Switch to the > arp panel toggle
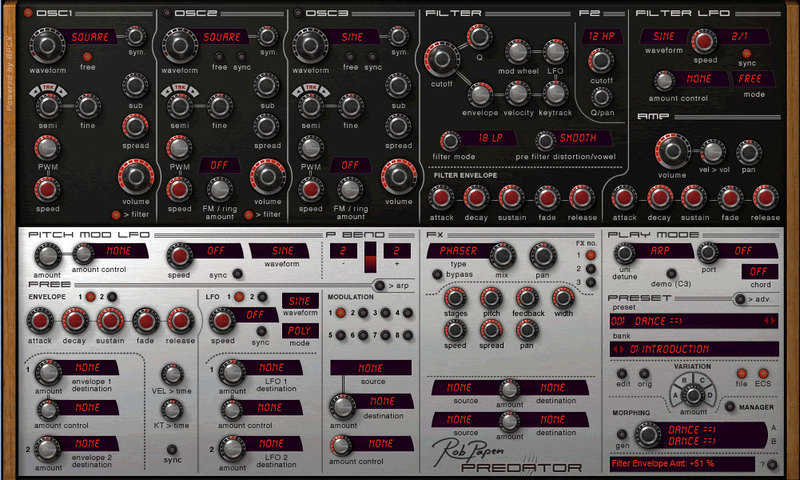Viewport: 800px width, 480px height. coord(379,285)
